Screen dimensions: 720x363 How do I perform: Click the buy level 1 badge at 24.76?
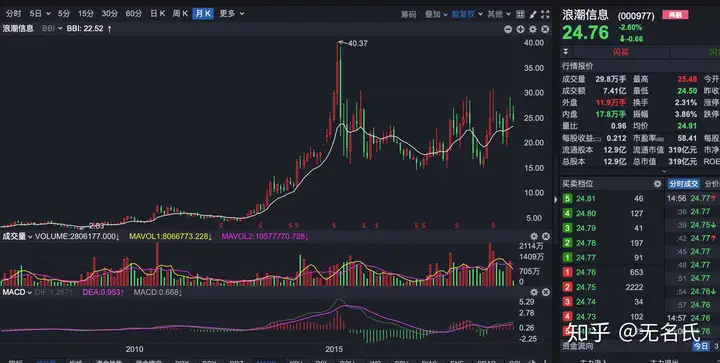(568, 272)
